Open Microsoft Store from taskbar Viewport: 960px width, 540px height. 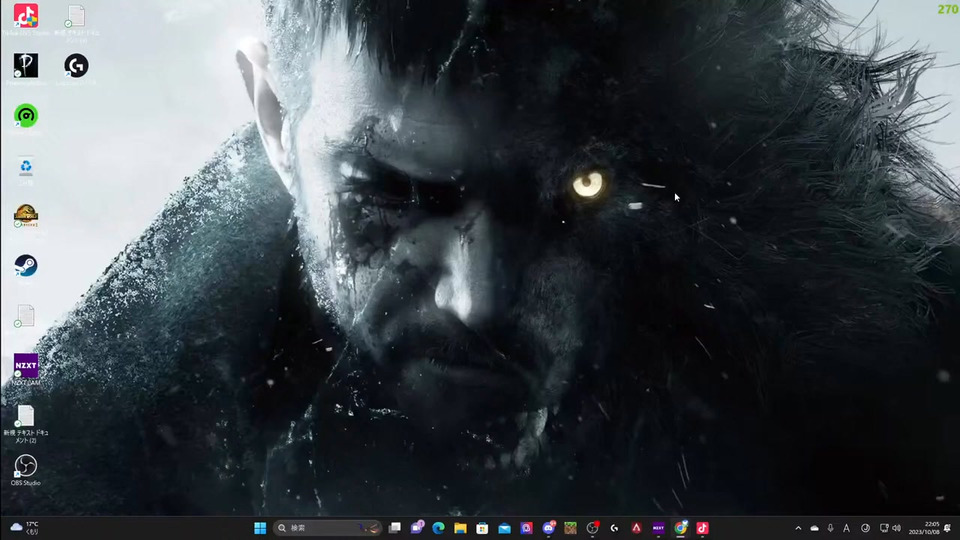tap(482, 528)
